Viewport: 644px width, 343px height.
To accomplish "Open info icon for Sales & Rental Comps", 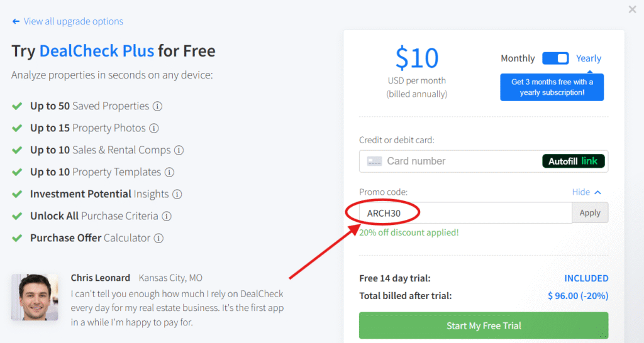I will click(x=179, y=150).
